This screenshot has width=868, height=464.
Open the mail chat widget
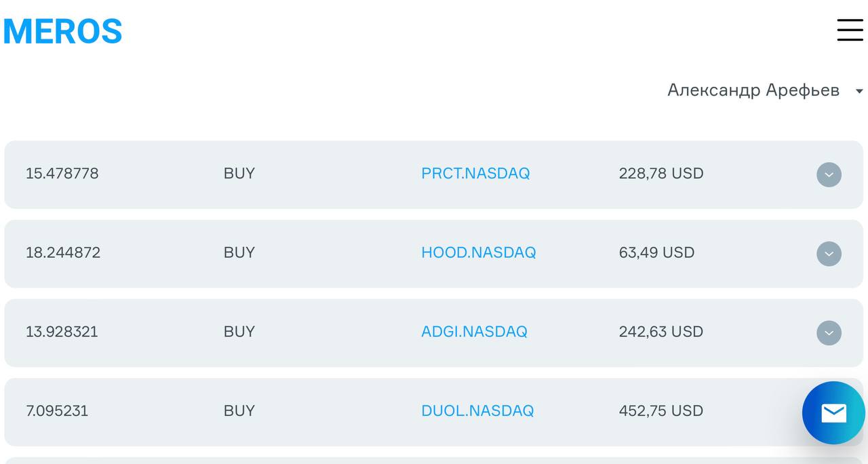point(833,412)
